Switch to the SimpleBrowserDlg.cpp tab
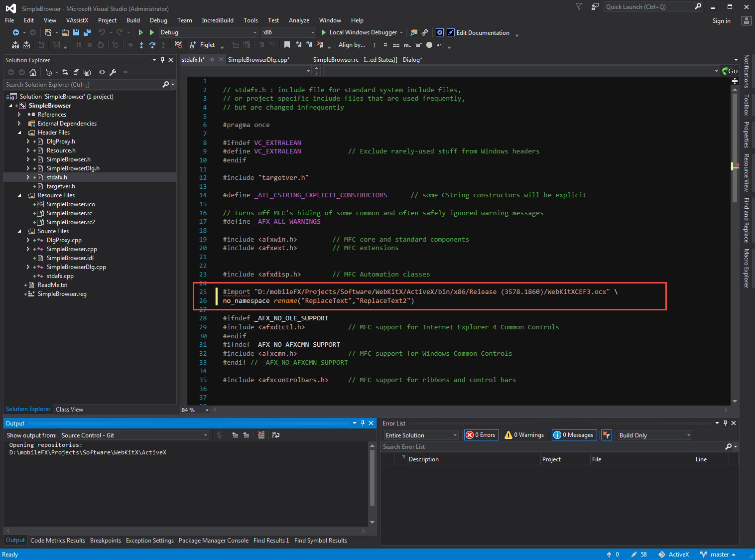This screenshot has width=755, height=560. pyautogui.click(x=259, y=60)
